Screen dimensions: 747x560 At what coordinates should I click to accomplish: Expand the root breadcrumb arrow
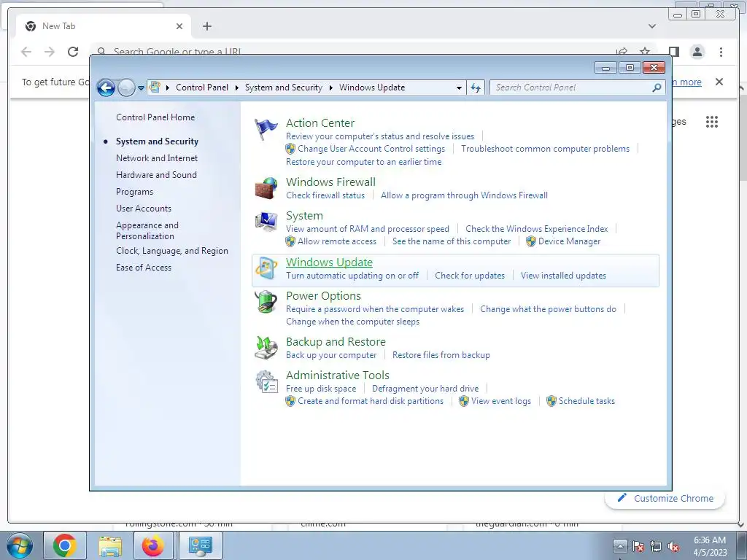tap(168, 87)
